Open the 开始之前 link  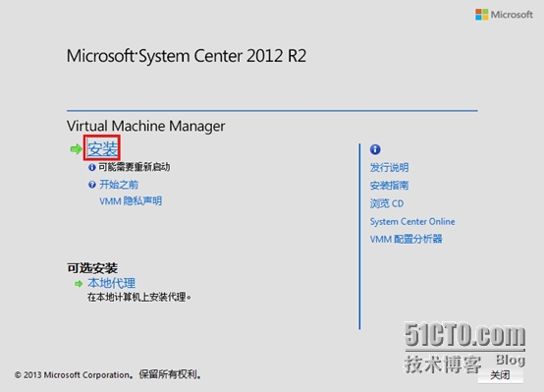[119, 185]
